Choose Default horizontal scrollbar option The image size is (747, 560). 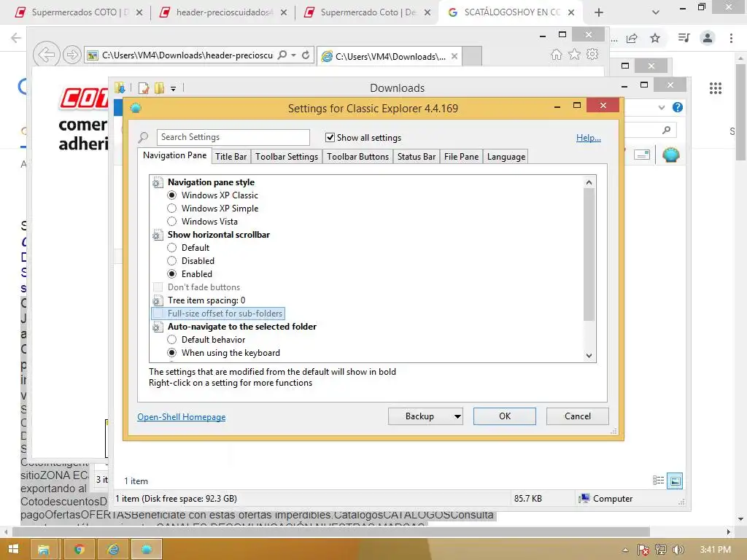click(171, 248)
